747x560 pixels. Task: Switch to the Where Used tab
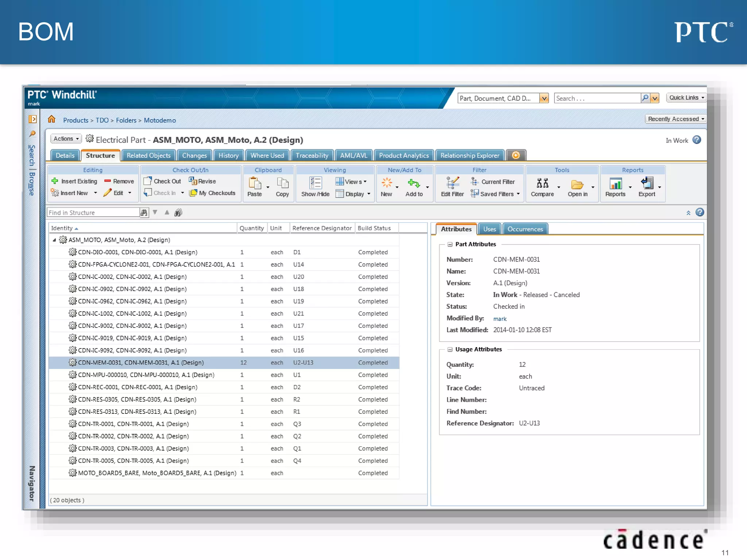(x=267, y=156)
